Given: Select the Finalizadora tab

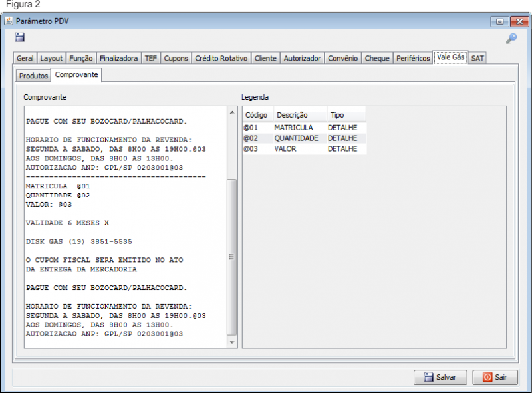Looking at the screenshot, I should [119, 58].
